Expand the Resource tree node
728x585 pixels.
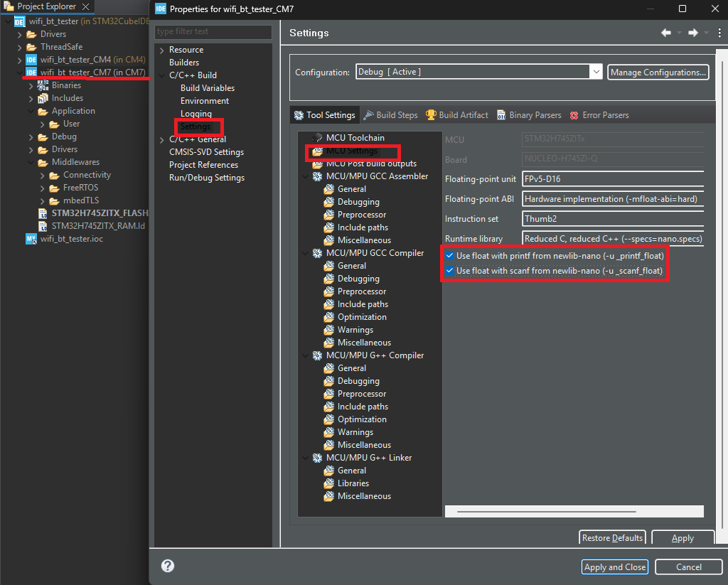(162, 50)
